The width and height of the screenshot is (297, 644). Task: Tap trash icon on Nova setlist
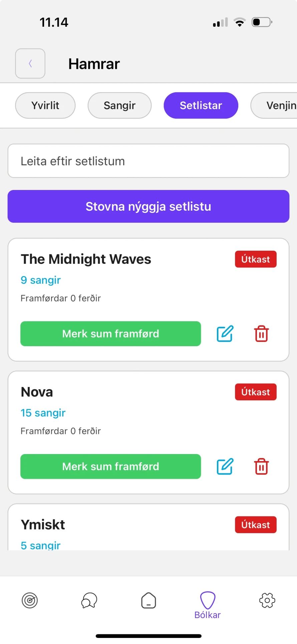pos(261,466)
